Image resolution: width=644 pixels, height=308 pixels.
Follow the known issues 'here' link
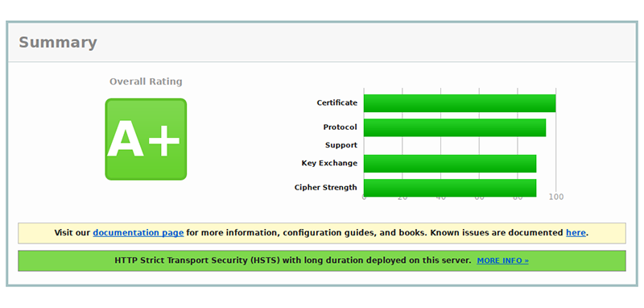576,233
